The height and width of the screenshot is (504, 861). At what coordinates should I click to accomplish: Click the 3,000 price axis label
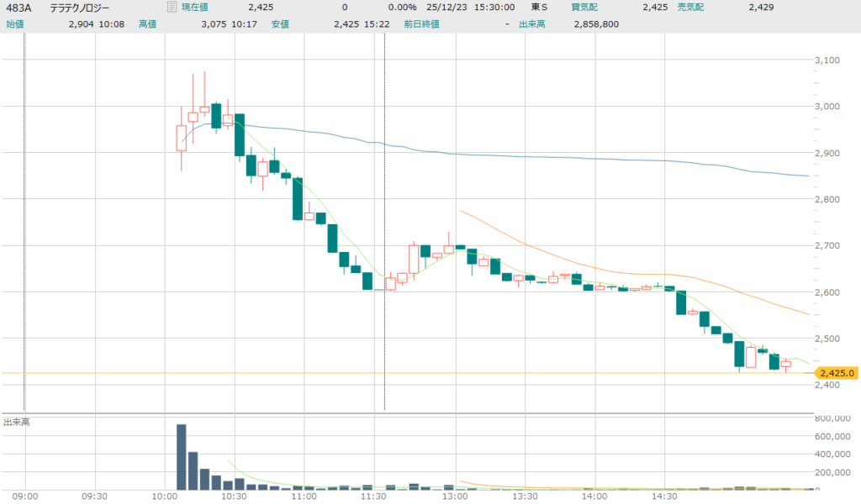click(x=829, y=107)
